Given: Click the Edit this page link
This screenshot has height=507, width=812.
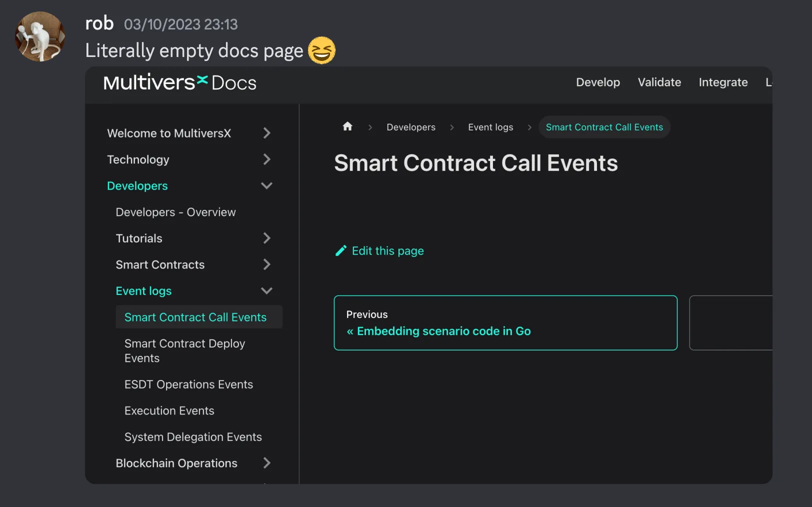Looking at the screenshot, I should pos(387,250).
